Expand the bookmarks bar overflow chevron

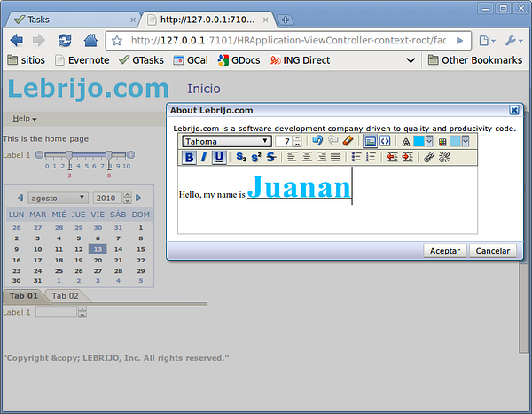coord(411,60)
